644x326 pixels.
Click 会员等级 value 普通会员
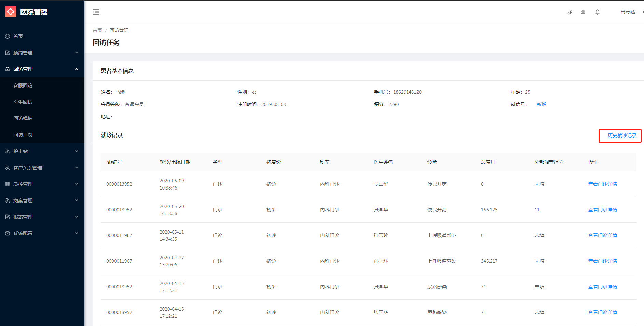pyautogui.click(x=134, y=104)
